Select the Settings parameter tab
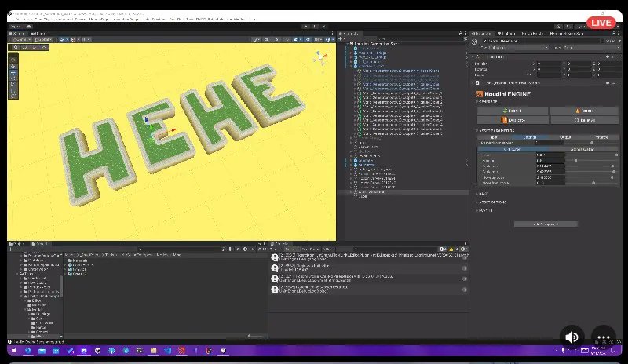This screenshot has height=364, width=628. point(529,137)
